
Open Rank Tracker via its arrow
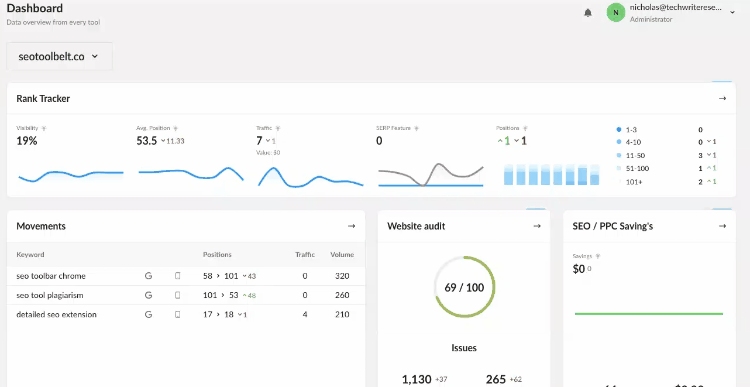click(x=722, y=99)
